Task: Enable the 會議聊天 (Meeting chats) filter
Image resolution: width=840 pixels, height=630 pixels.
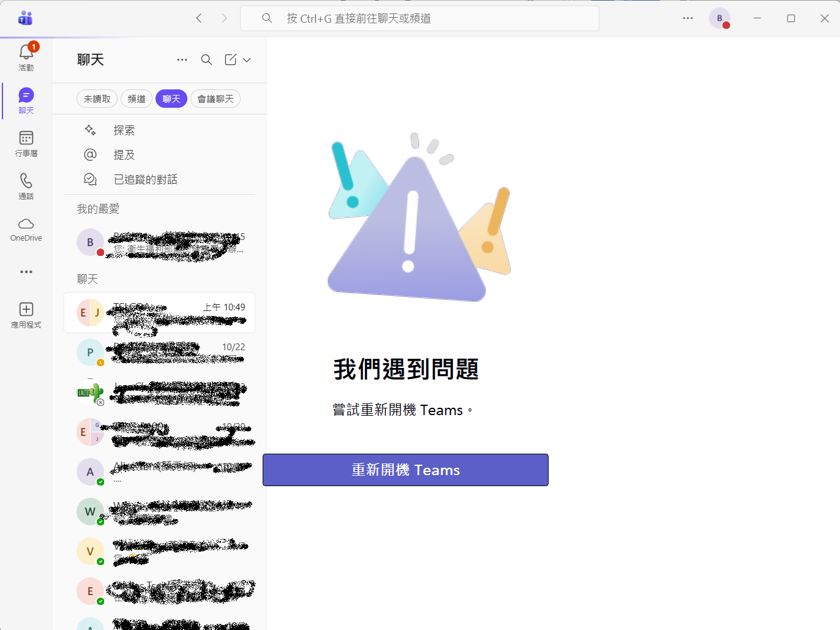Action: tap(215, 98)
